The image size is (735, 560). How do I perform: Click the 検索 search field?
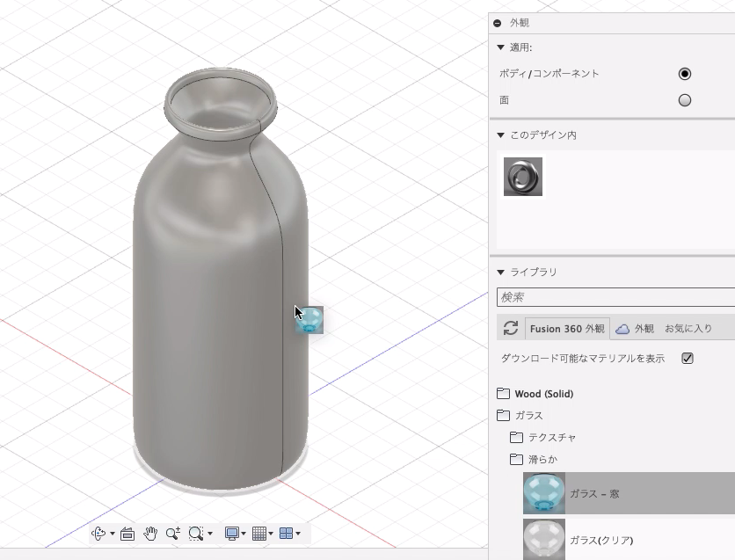(x=615, y=297)
